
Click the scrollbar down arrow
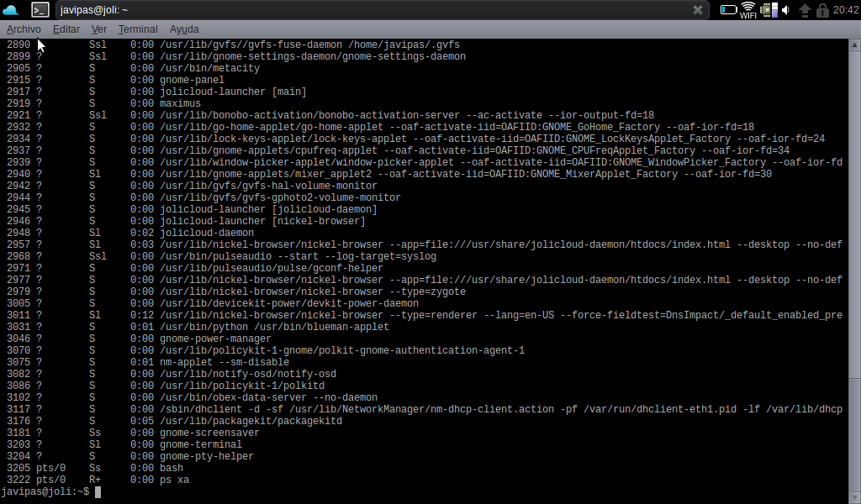coord(854,497)
